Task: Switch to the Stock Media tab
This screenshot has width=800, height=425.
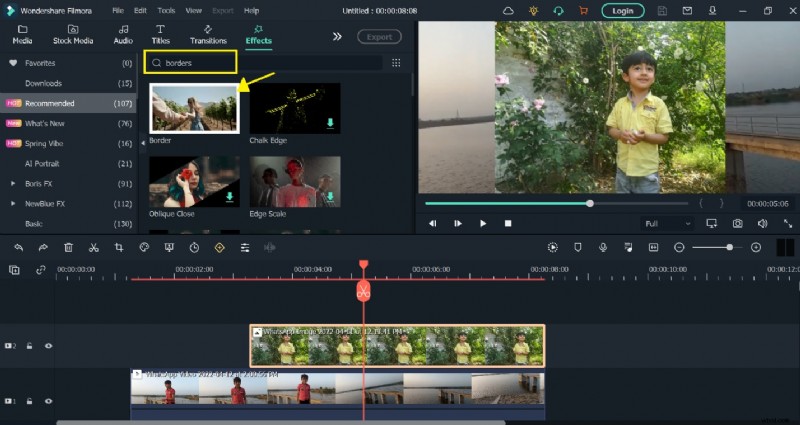Action: point(73,35)
